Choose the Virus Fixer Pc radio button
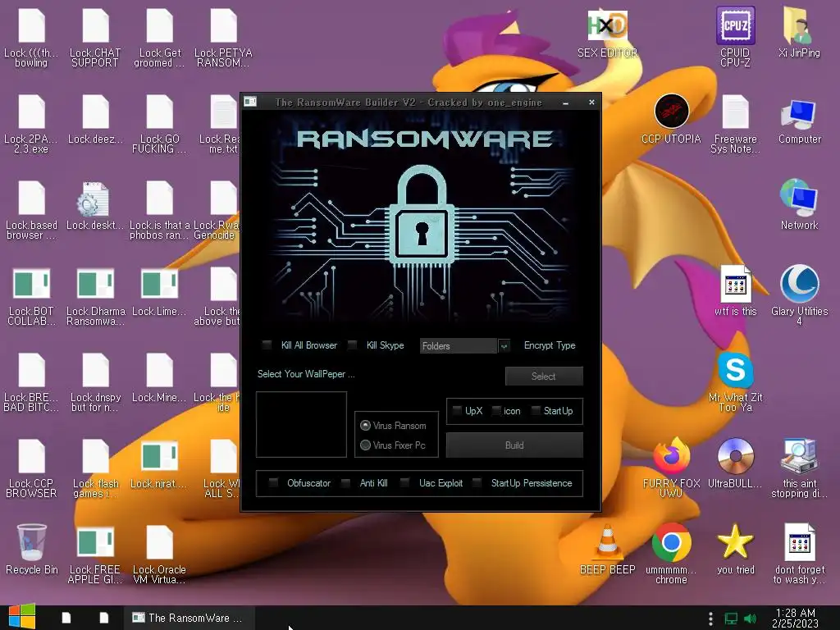 coord(365,445)
